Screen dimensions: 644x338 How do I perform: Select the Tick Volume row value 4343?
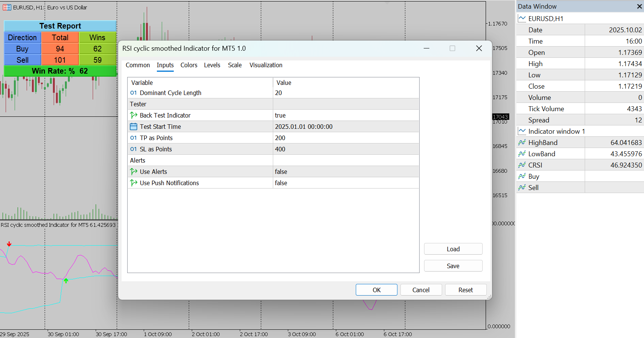coord(580,109)
